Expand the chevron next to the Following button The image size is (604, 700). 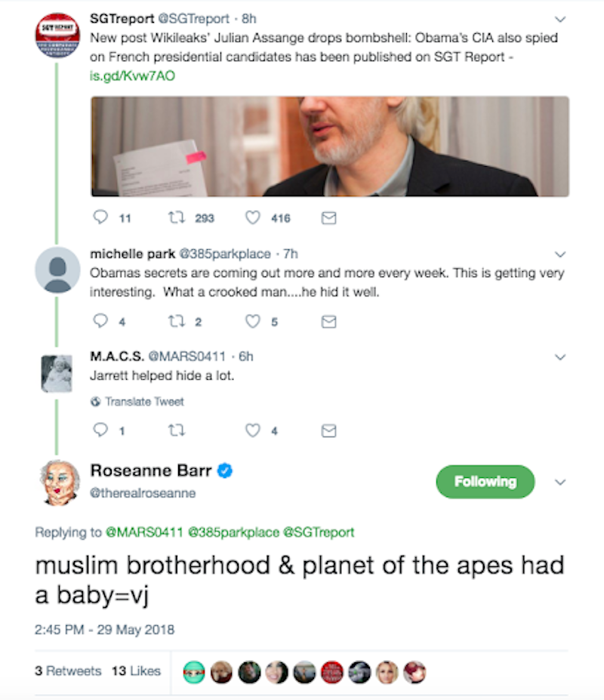(x=560, y=482)
